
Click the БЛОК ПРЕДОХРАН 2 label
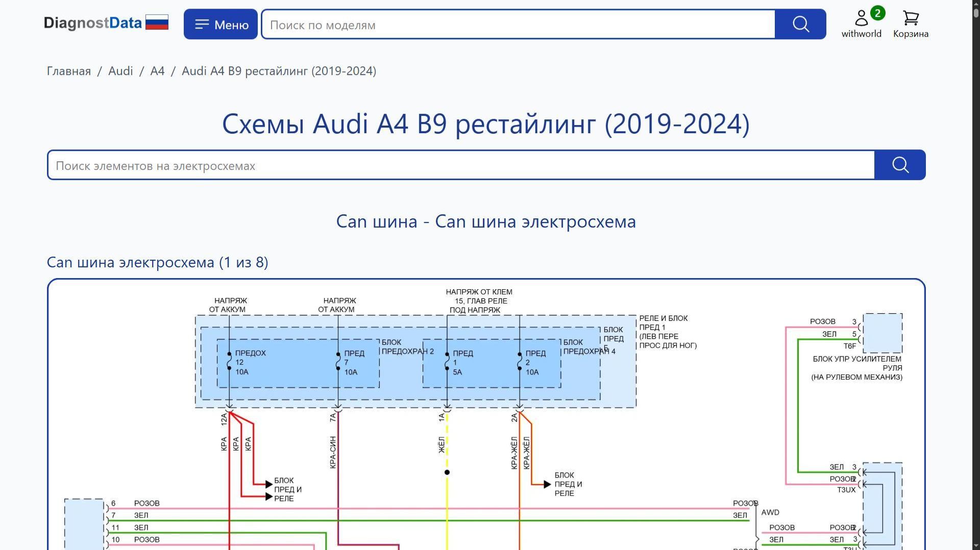pos(408,346)
